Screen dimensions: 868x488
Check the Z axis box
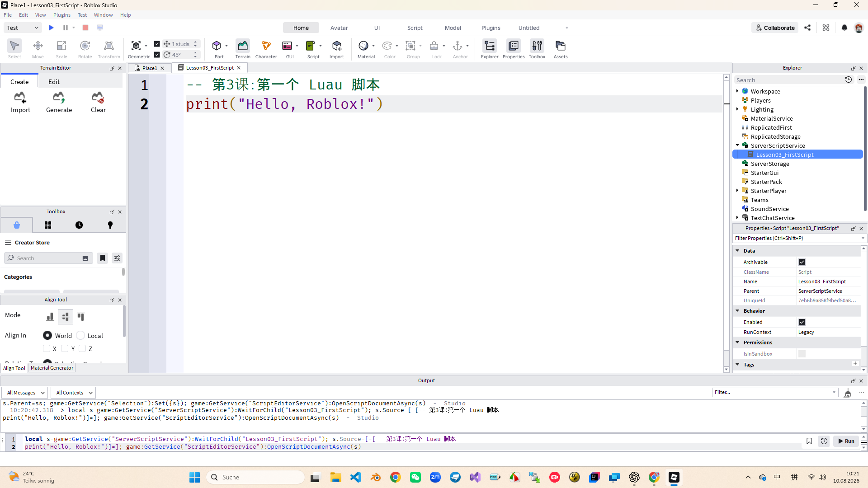click(82, 348)
